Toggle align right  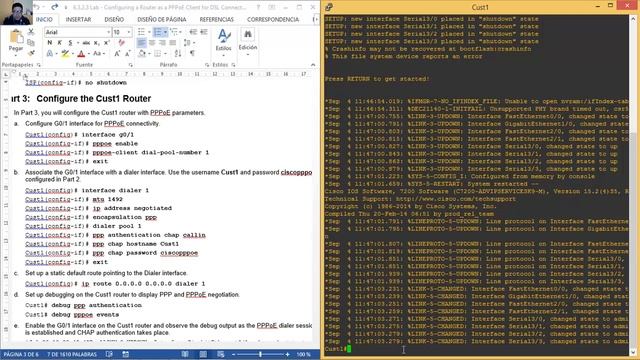pyautogui.click(x=162, y=42)
